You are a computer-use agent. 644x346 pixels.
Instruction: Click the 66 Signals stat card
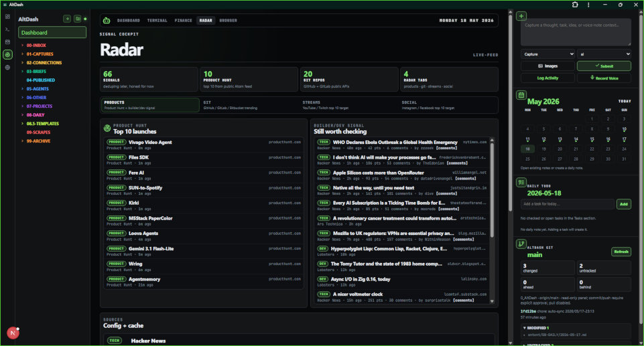pos(149,80)
